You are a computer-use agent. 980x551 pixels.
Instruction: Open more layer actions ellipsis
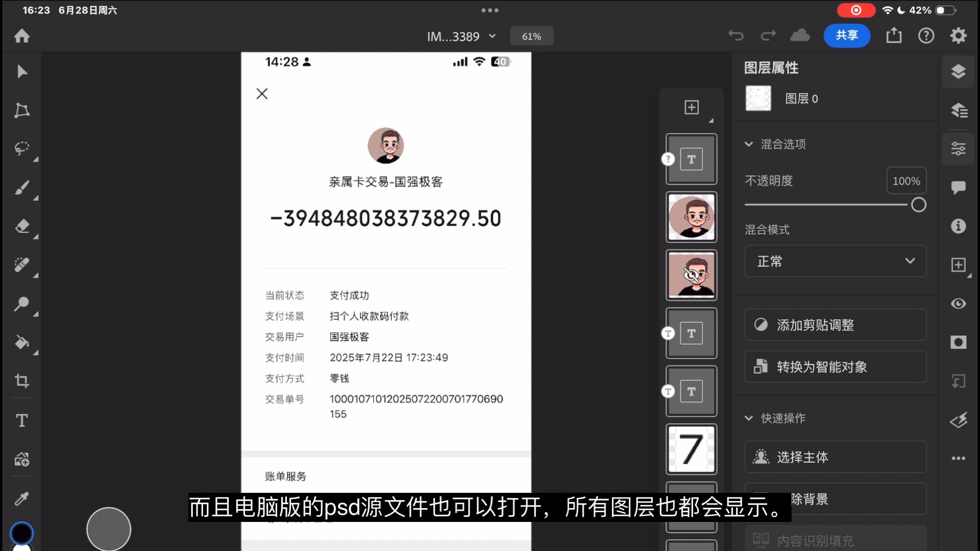click(x=959, y=458)
